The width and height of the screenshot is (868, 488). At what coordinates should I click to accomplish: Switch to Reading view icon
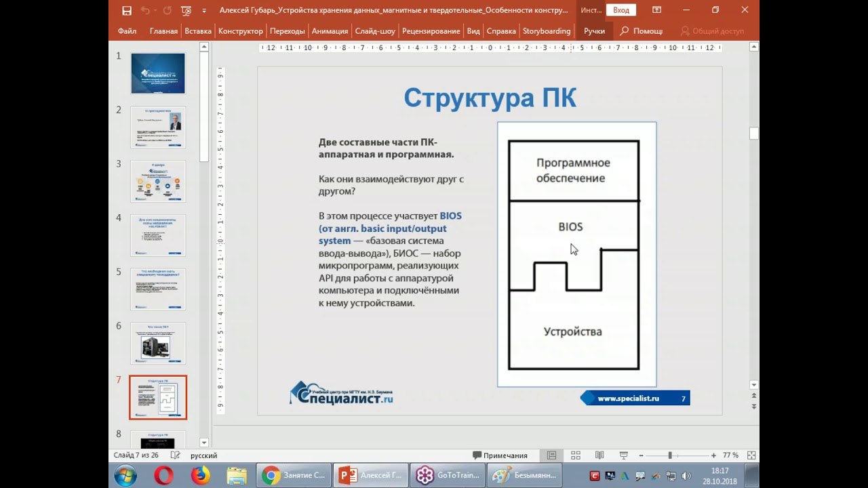pos(599,455)
